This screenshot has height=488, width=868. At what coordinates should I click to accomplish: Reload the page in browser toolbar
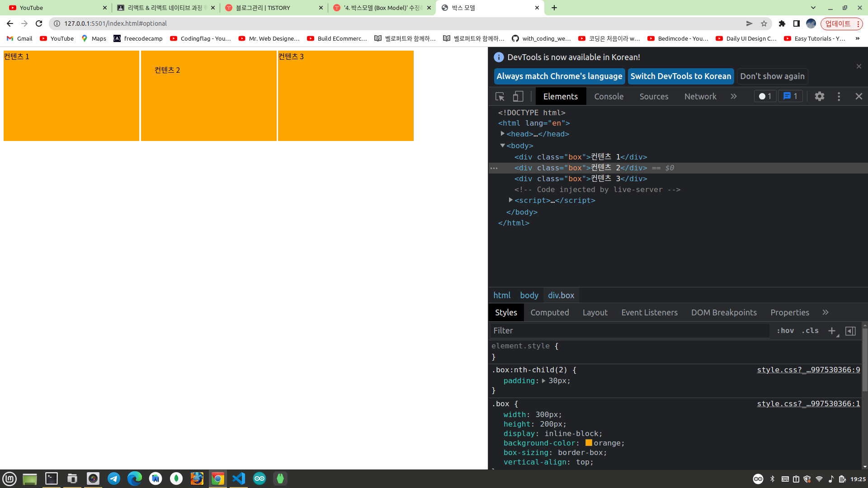pyautogui.click(x=39, y=23)
